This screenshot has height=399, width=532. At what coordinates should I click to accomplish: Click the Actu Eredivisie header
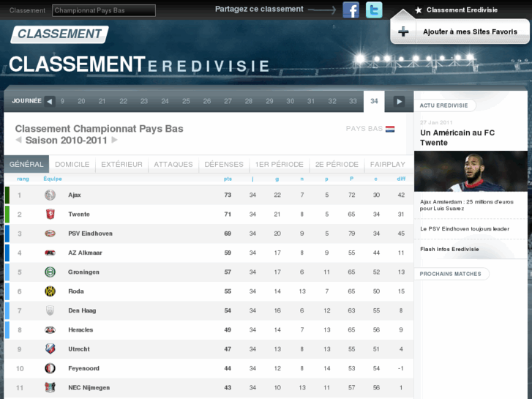click(x=443, y=105)
